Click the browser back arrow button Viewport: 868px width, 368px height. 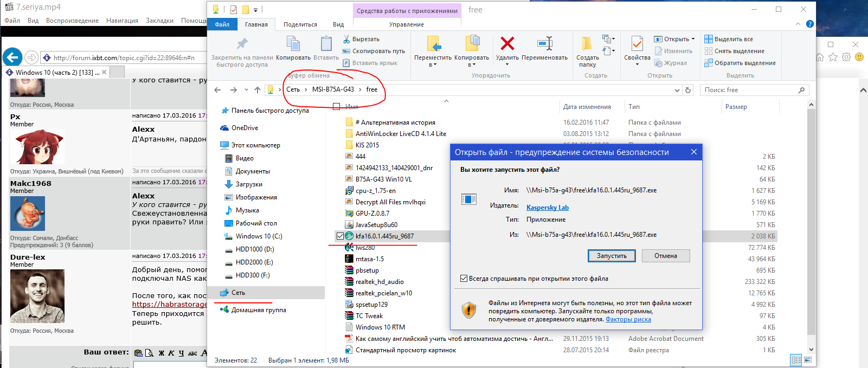click(12, 57)
